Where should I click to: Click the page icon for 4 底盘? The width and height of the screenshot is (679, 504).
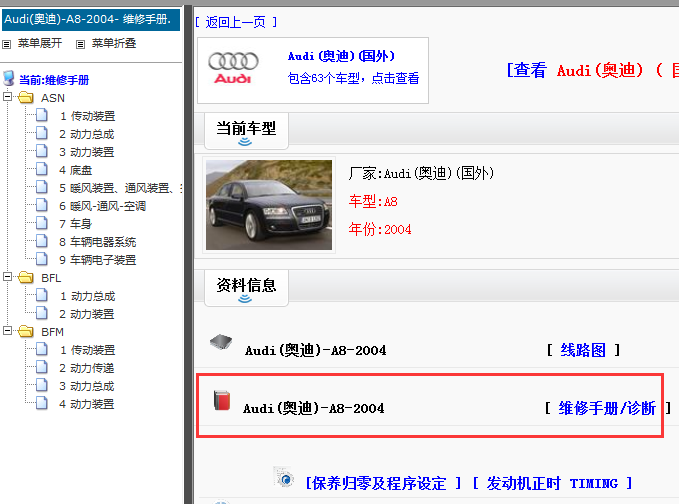[x=42, y=169]
